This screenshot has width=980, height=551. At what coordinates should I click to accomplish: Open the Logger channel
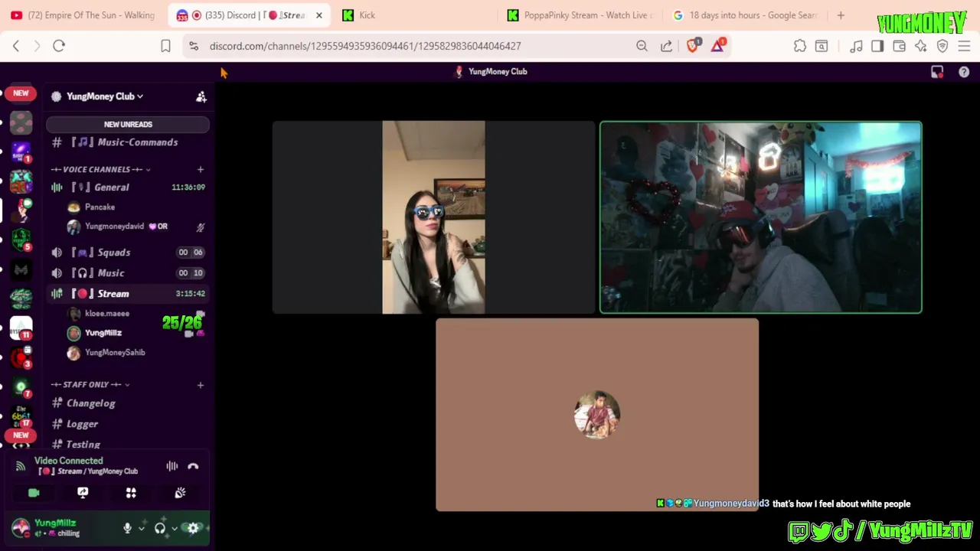pos(128,424)
